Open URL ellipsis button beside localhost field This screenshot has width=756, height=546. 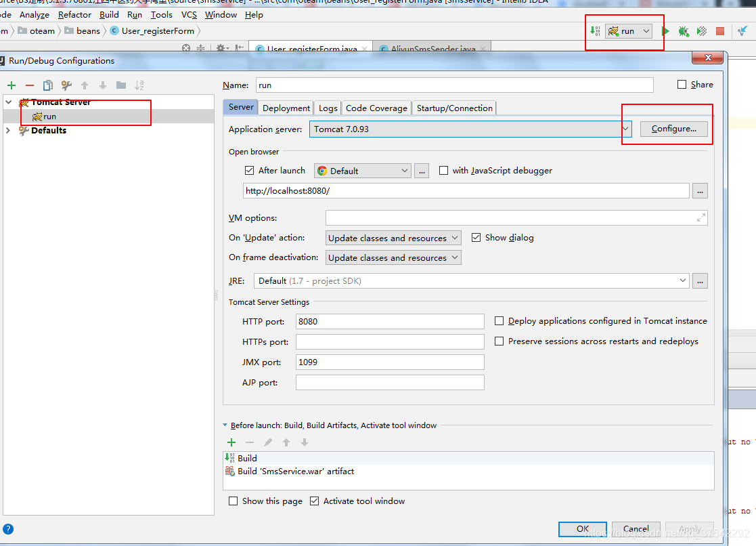pos(700,191)
